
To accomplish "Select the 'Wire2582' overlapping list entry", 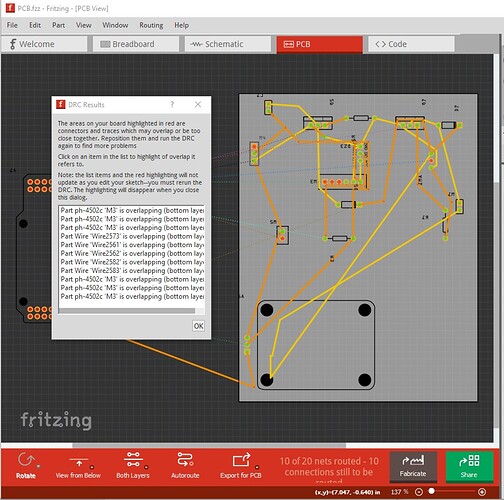I will coord(132,262).
